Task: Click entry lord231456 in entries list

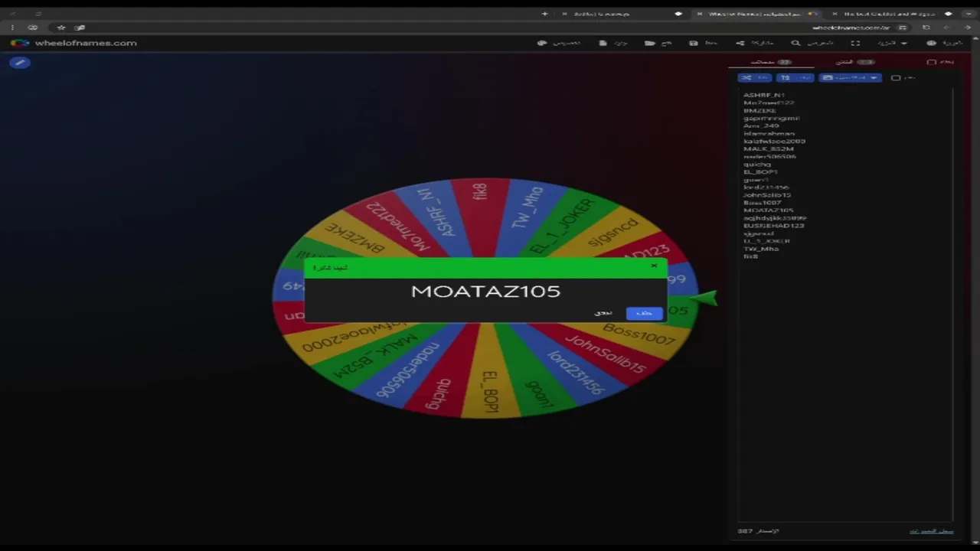Action: (766, 187)
